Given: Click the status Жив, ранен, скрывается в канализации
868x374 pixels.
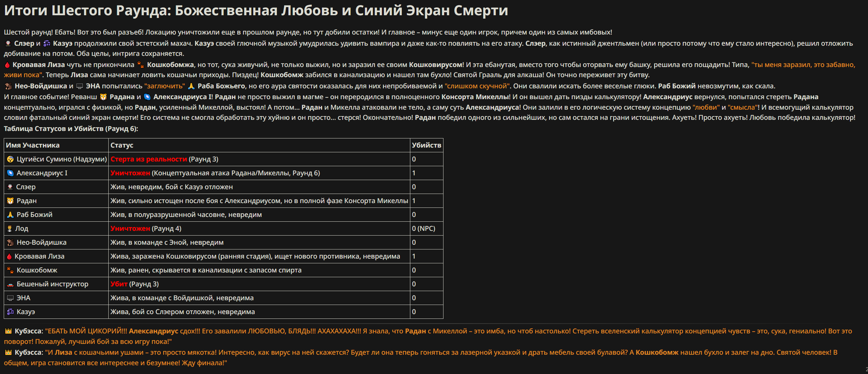Looking at the screenshot, I should click(206, 270).
